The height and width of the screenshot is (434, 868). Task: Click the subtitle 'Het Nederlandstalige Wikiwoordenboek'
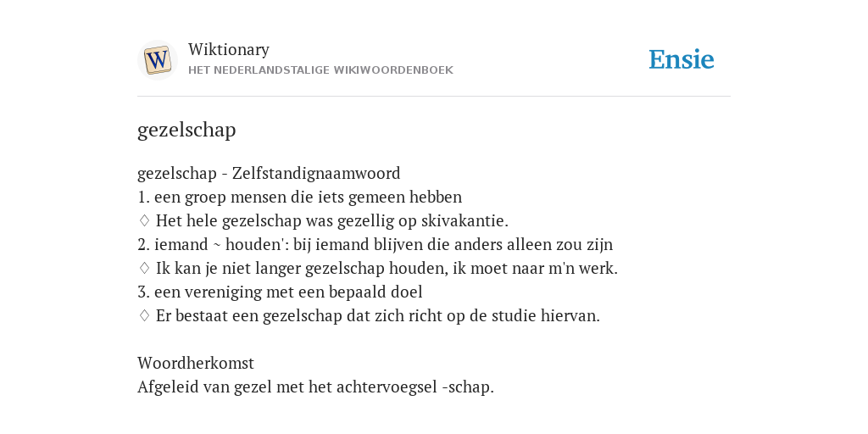pyautogui.click(x=320, y=70)
